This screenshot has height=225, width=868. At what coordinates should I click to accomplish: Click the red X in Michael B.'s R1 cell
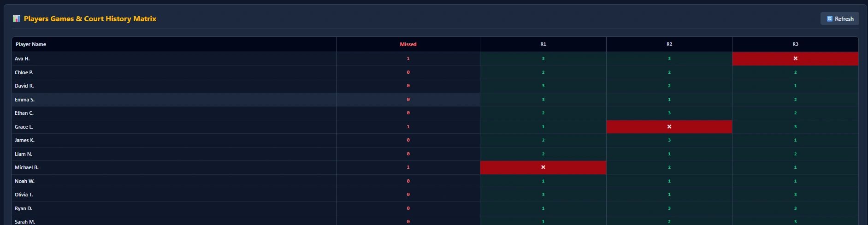pos(543,167)
